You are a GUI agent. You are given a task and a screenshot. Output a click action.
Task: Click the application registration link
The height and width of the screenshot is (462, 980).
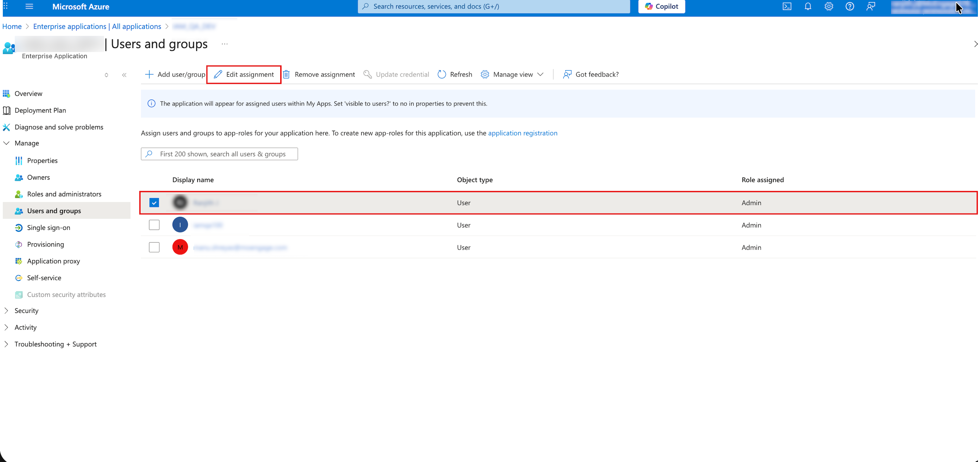pyautogui.click(x=522, y=133)
